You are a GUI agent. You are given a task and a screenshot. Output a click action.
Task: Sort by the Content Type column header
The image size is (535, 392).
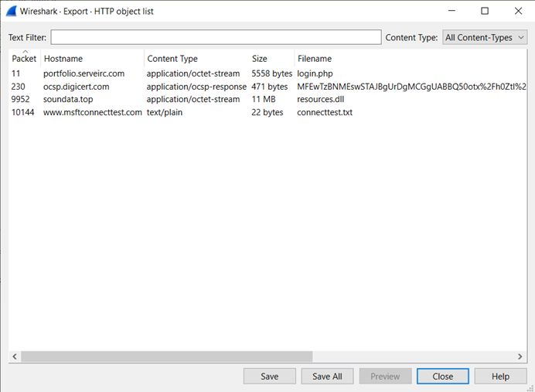pyautogui.click(x=197, y=58)
